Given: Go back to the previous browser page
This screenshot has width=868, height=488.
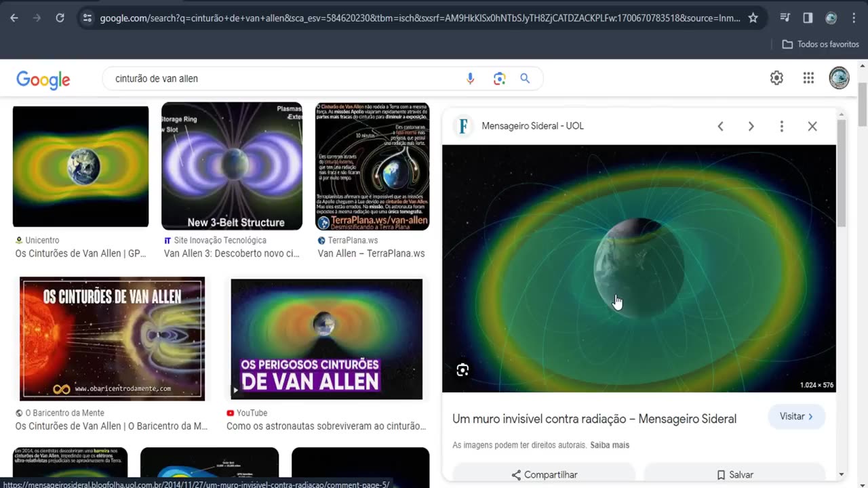Looking at the screenshot, I should tap(14, 18).
